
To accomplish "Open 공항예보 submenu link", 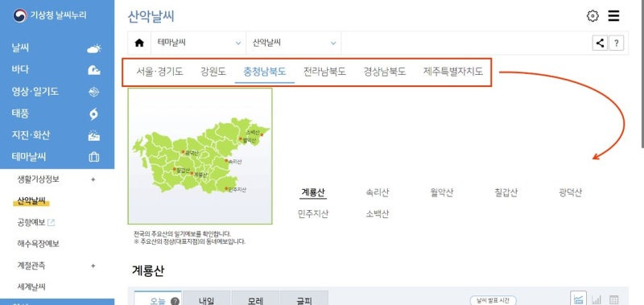I will [x=31, y=222].
